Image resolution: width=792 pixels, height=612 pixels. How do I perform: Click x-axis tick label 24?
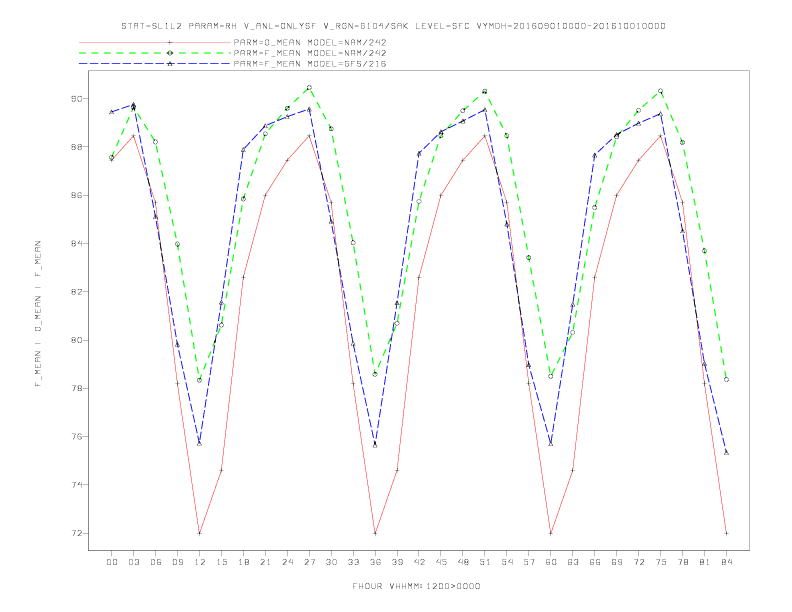pos(287,562)
